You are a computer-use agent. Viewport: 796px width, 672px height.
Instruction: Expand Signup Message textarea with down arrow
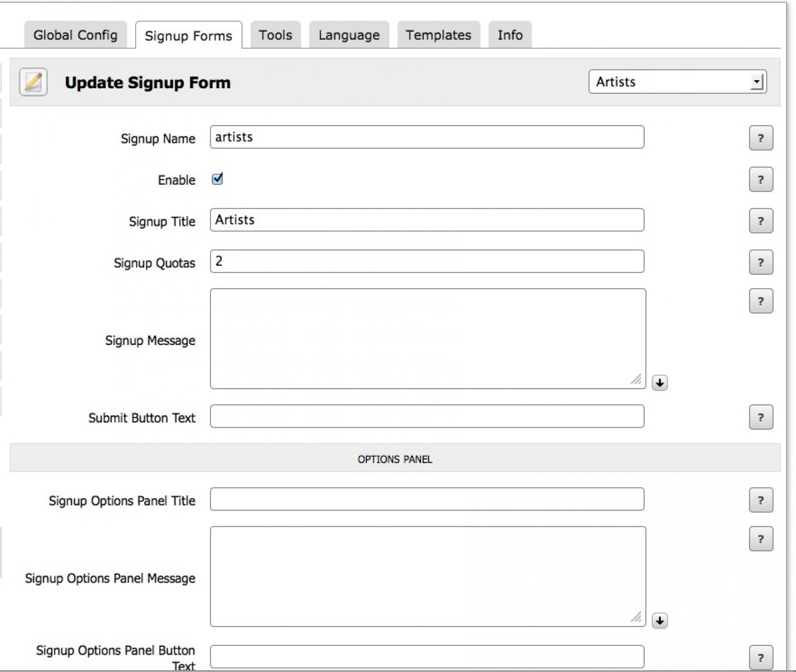tap(660, 383)
